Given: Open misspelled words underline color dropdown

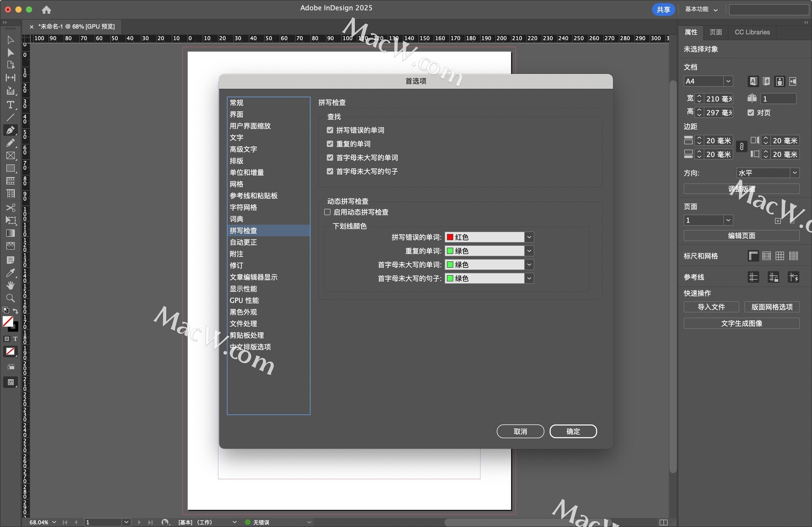Looking at the screenshot, I should (x=529, y=237).
